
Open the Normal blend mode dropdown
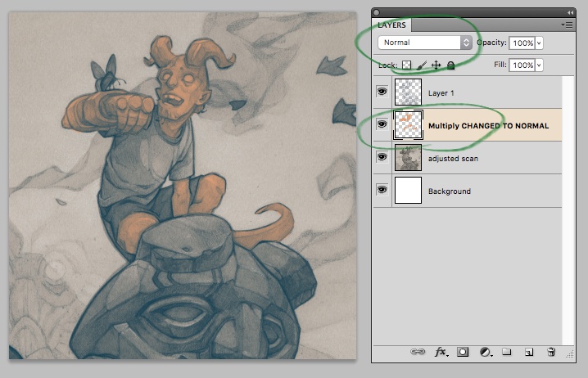(x=425, y=43)
